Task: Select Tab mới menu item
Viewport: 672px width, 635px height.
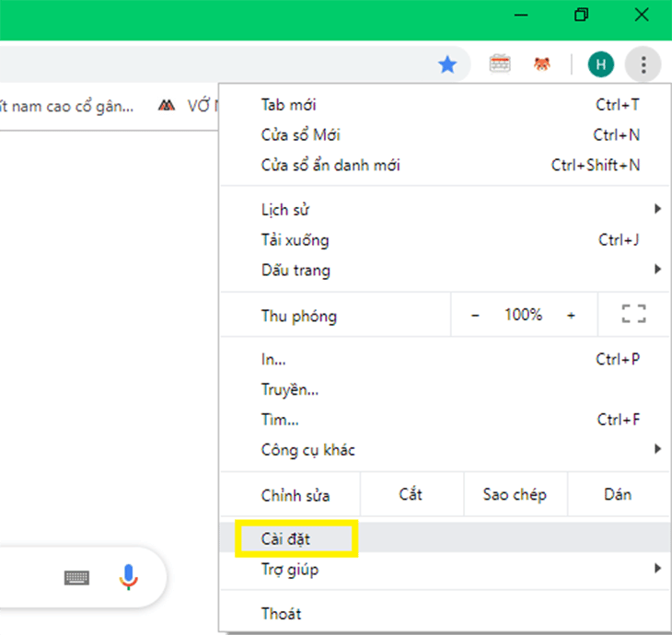Action: coord(445,105)
